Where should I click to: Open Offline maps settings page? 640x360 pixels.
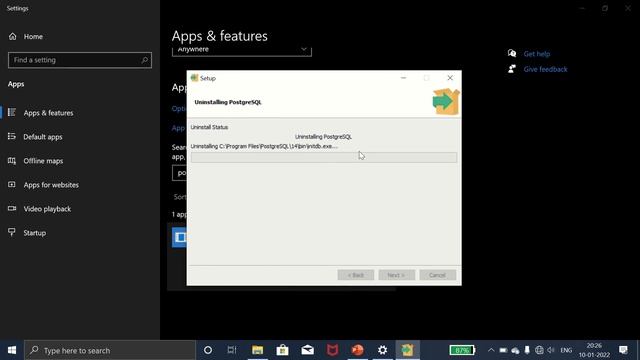(43, 161)
